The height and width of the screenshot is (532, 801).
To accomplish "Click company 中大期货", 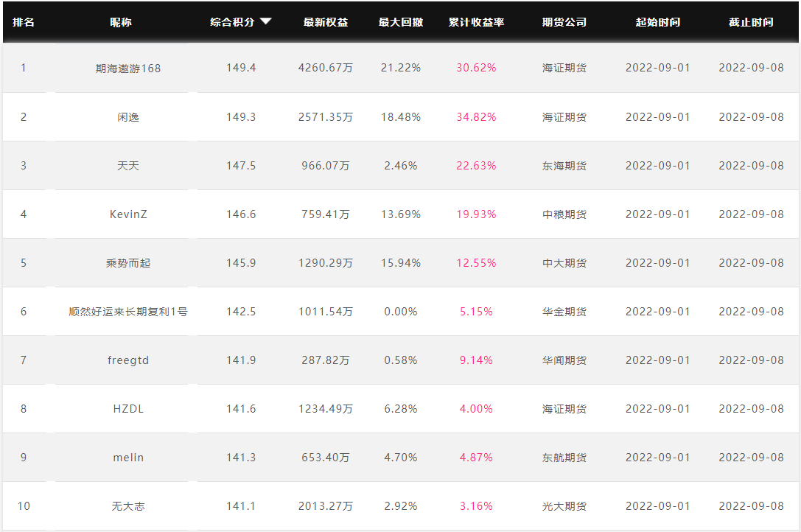I will pyautogui.click(x=564, y=262).
